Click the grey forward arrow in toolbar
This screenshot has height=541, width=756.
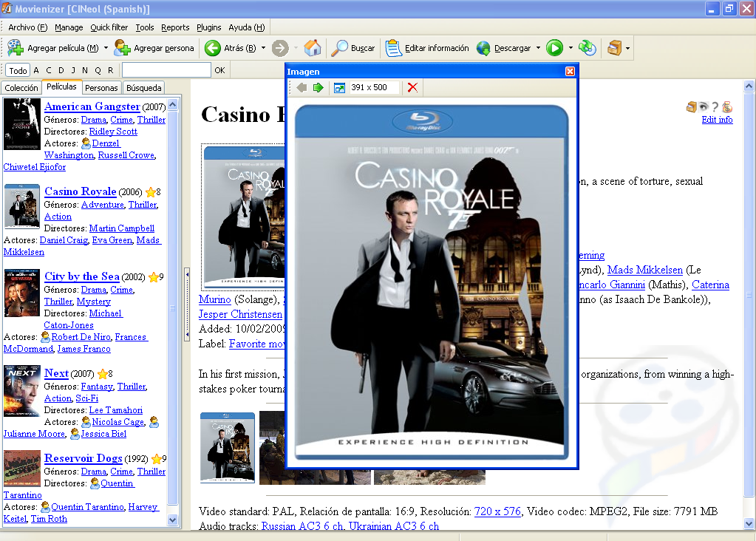pos(280,48)
